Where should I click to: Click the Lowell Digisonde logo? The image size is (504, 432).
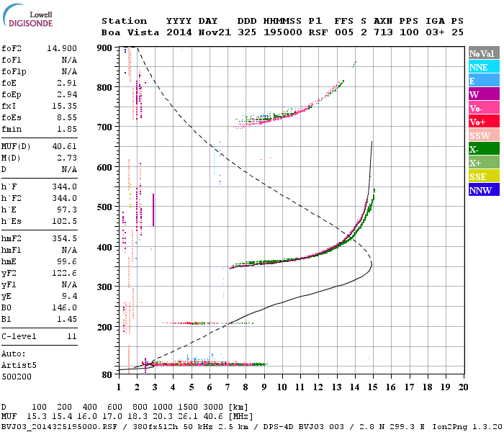pos(27,15)
